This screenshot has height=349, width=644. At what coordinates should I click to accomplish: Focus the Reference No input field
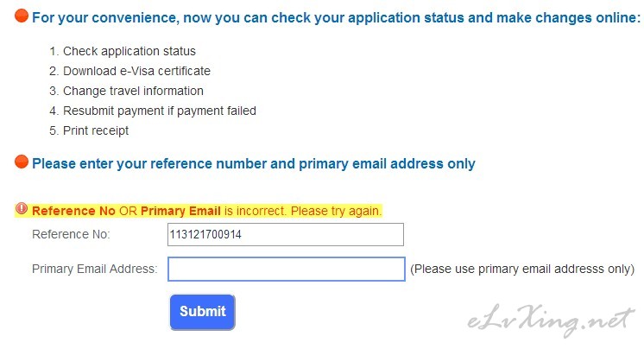(x=286, y=234)
